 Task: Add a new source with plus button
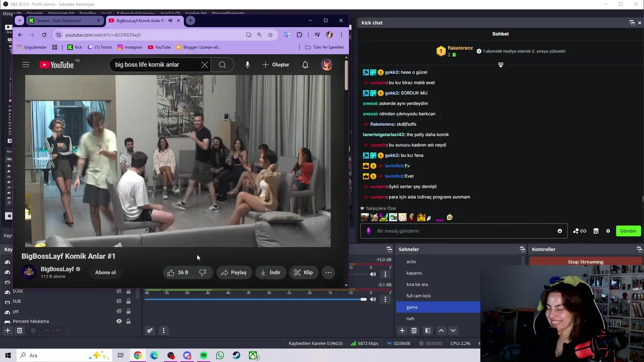pyautogui.click(x=8, y=330)
